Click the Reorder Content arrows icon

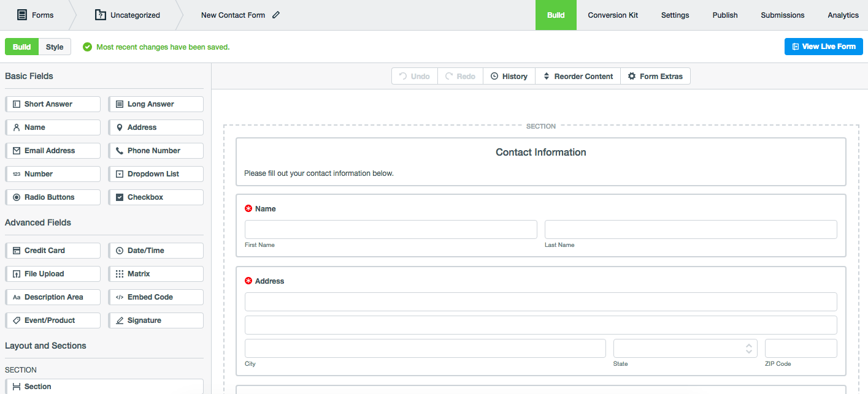click(x=545, y=76)
